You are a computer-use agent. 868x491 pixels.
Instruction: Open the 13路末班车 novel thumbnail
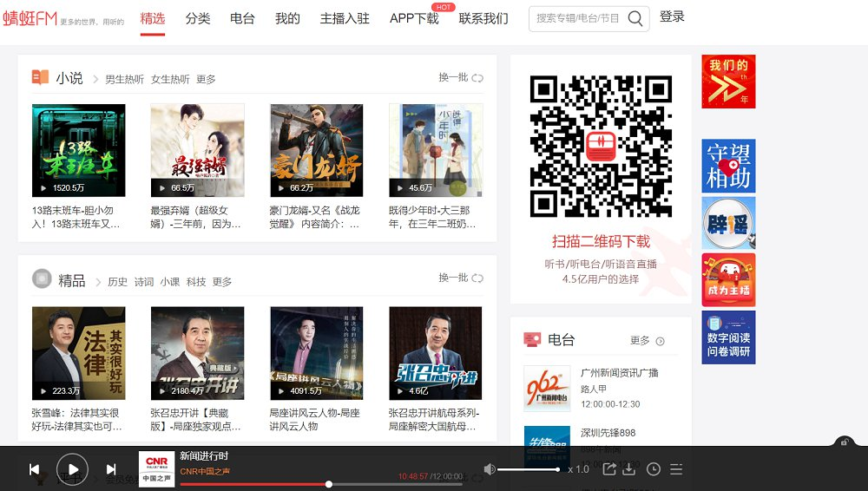pos(78,150)
